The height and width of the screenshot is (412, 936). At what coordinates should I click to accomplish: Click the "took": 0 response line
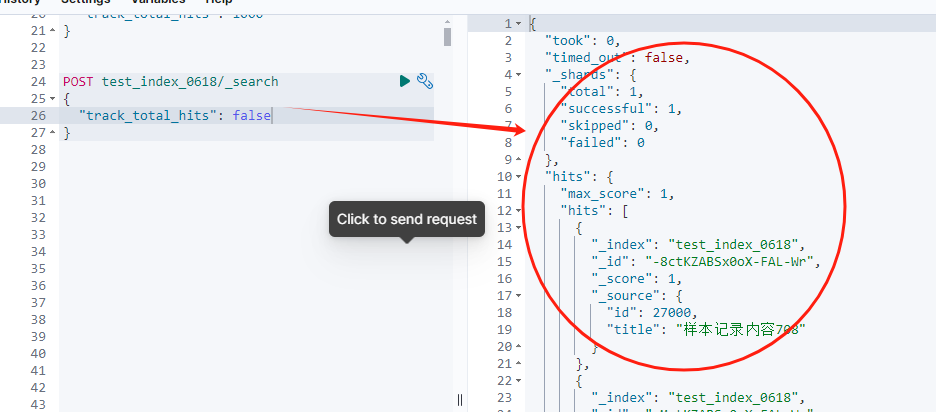click(x=583, y=41)
